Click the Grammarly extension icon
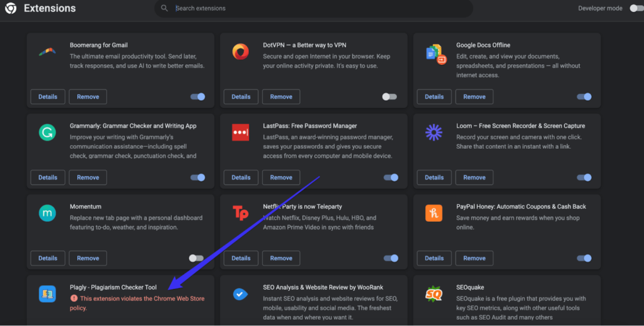Screen dimensions: 644x326 tap(47, 132)
